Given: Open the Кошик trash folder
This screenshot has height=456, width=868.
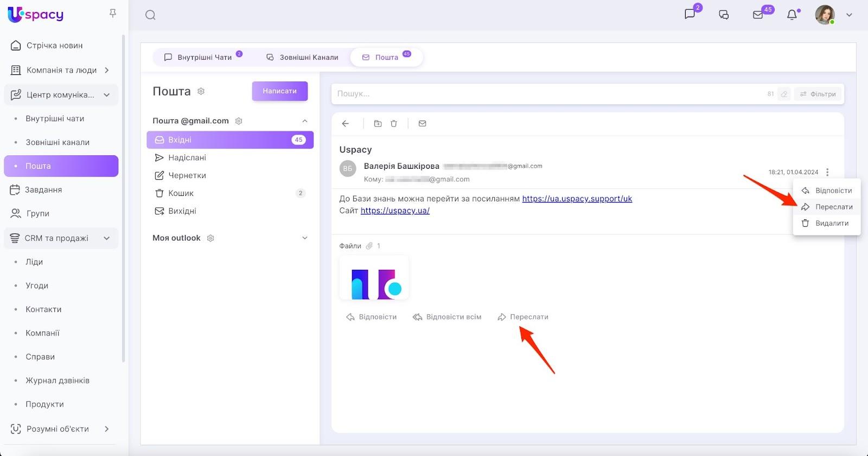Looking at the screenshot, I should click(230, 193).
